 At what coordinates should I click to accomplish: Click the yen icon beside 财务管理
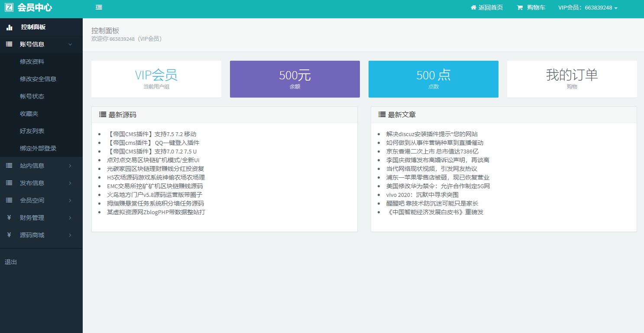(x=9, y=218)
